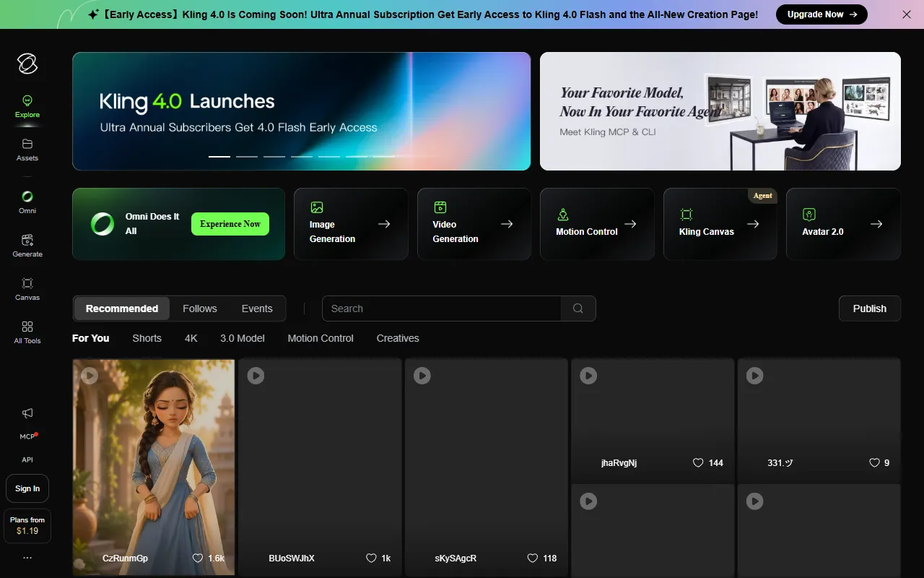Switch to the Recommended tab
The height and width of the screenshot is (578, 924).
tap(122, 309)
